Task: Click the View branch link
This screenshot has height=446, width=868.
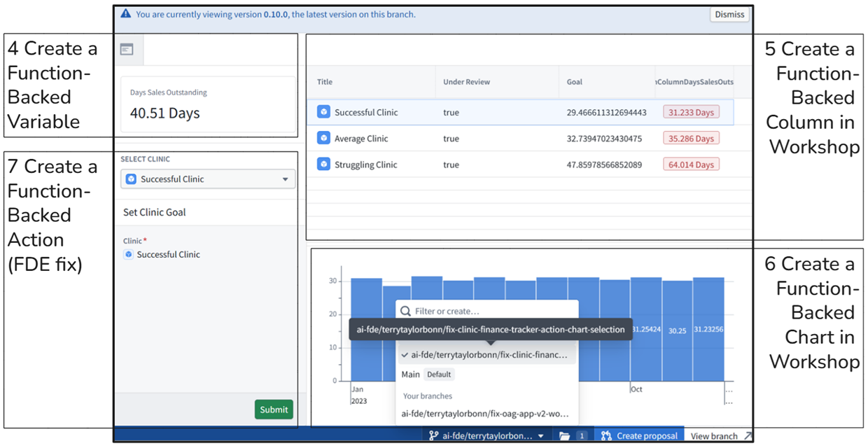Action: tap(720, 435)
